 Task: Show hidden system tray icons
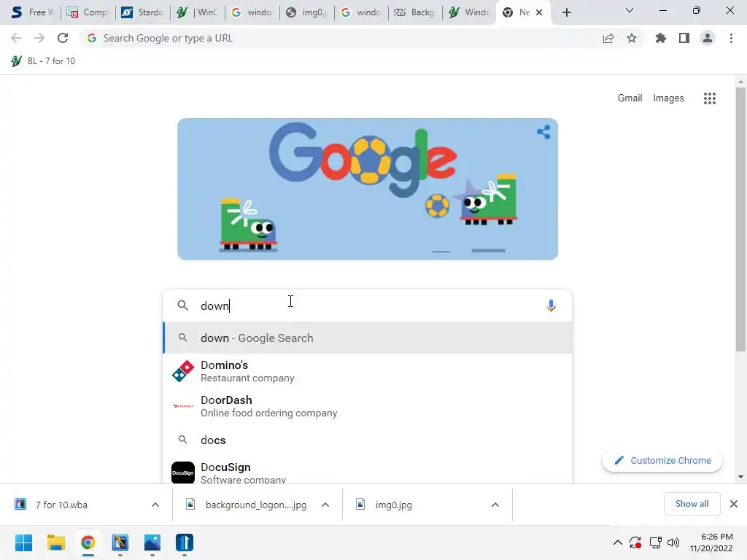(x=617, y=542)
